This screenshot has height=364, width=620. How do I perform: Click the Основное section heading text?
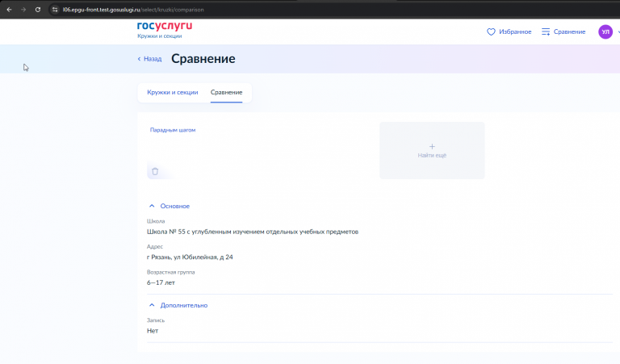(174, 206)
